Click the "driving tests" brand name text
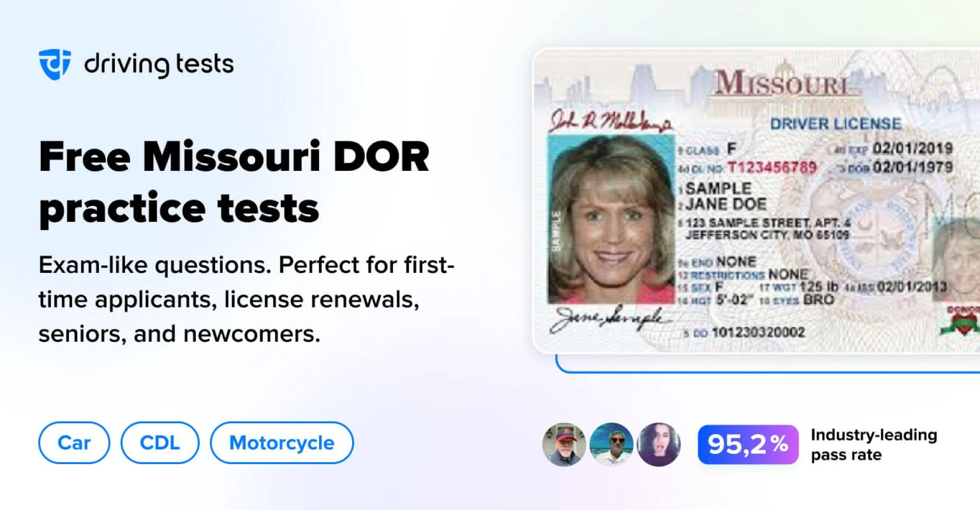The image size is (980, 510). pyautogui.click(x=159, y=65)
